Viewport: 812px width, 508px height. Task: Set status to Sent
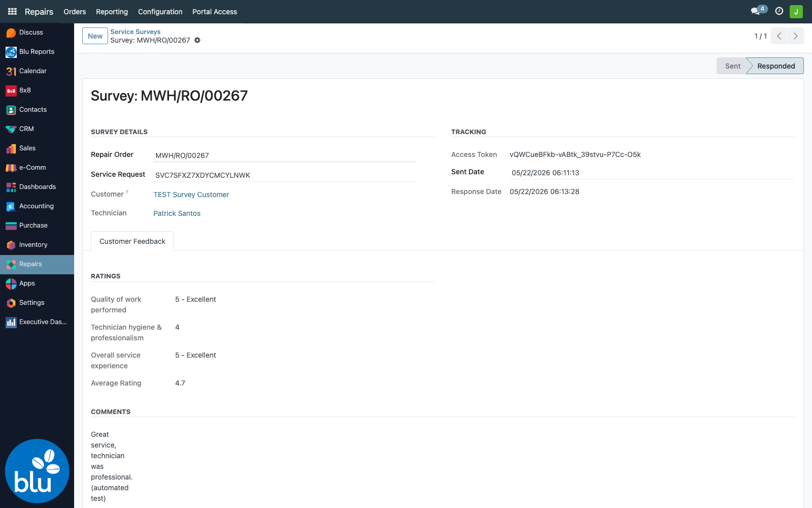click(x=732, y=66)
